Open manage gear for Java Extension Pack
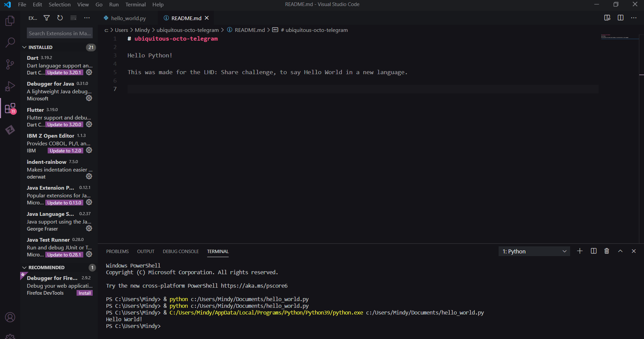644x339 pixels. 89,202
